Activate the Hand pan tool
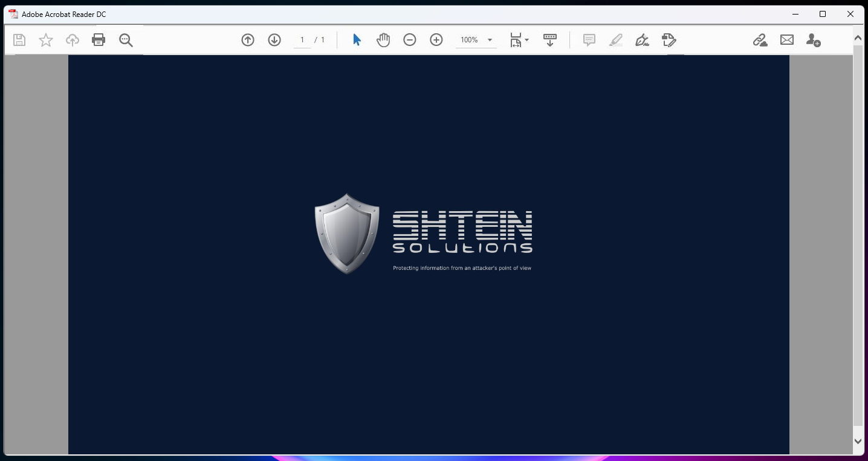868x461 pixels. click(x=383, y=40)
